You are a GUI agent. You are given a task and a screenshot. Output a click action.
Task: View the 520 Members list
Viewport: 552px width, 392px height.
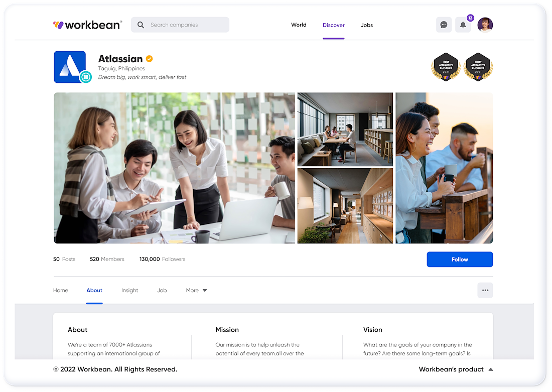click(107, 259)
